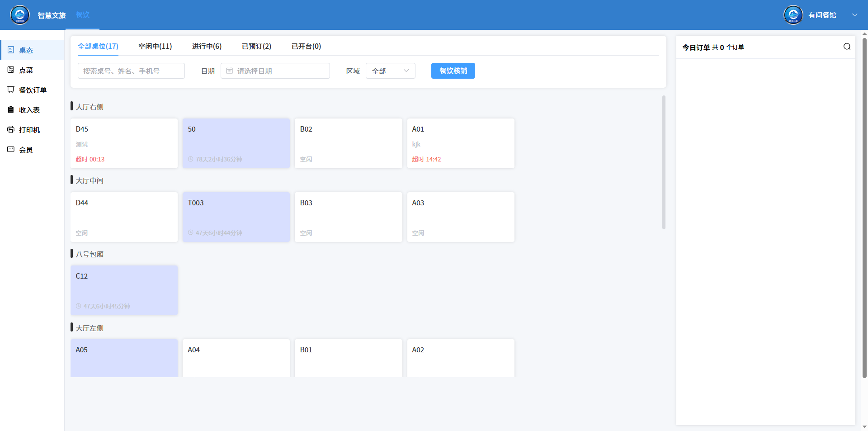Select table card A02
The height and width of the screenshot is (431, 868).
coord(461,358)
